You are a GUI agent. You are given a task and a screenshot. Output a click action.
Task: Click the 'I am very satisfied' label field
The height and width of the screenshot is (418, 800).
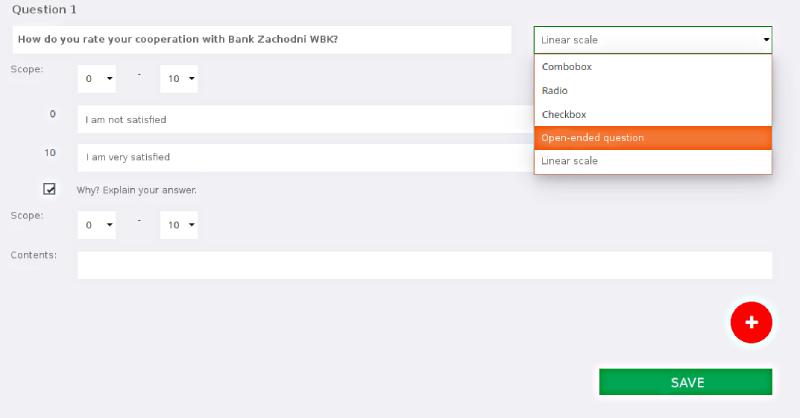click(x=306, y=157)
